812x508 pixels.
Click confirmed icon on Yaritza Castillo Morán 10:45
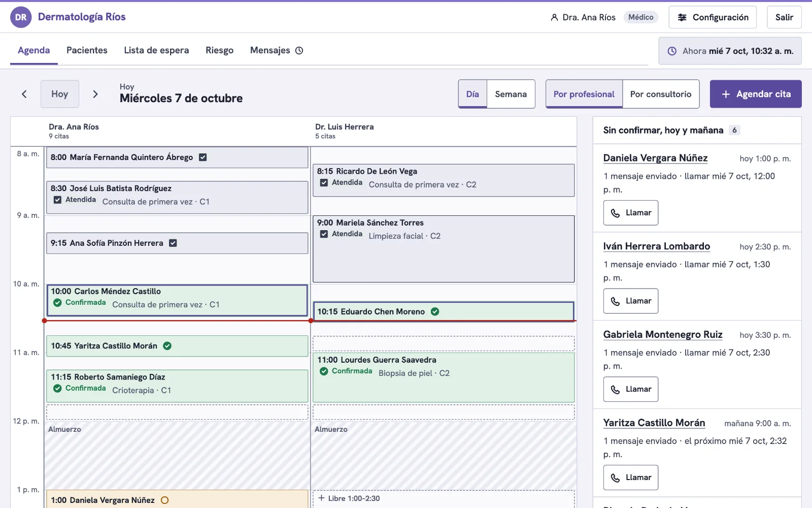167,346
